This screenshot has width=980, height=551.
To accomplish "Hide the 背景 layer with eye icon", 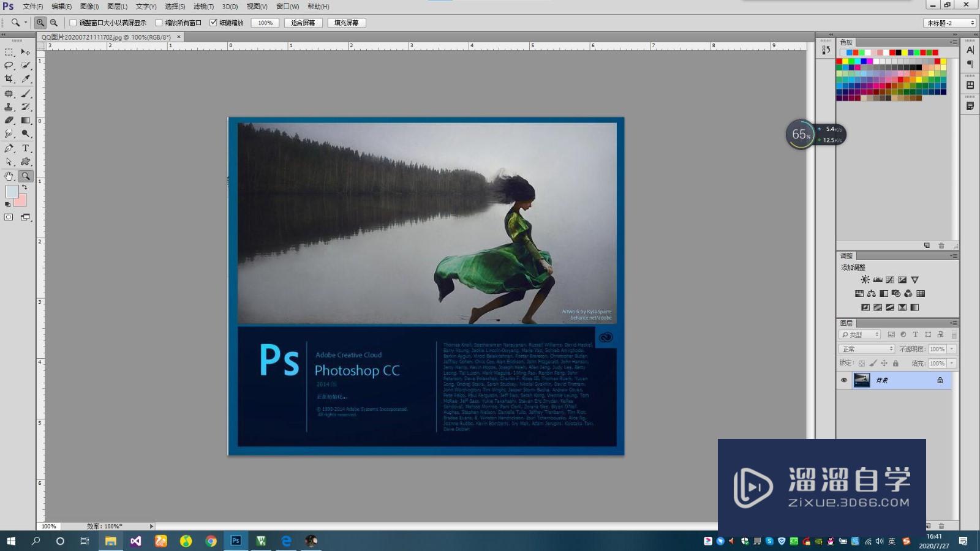I will (844, 380).
